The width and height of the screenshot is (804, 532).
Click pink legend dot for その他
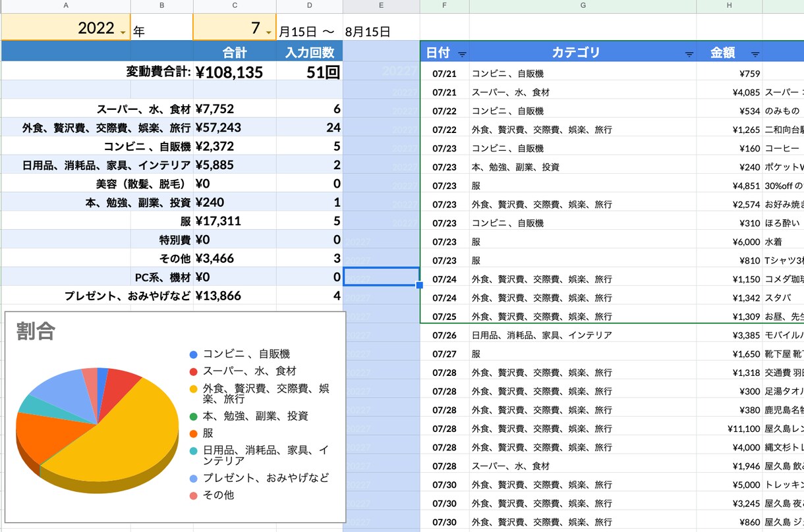pyautogui.click(x=194, y=495)
